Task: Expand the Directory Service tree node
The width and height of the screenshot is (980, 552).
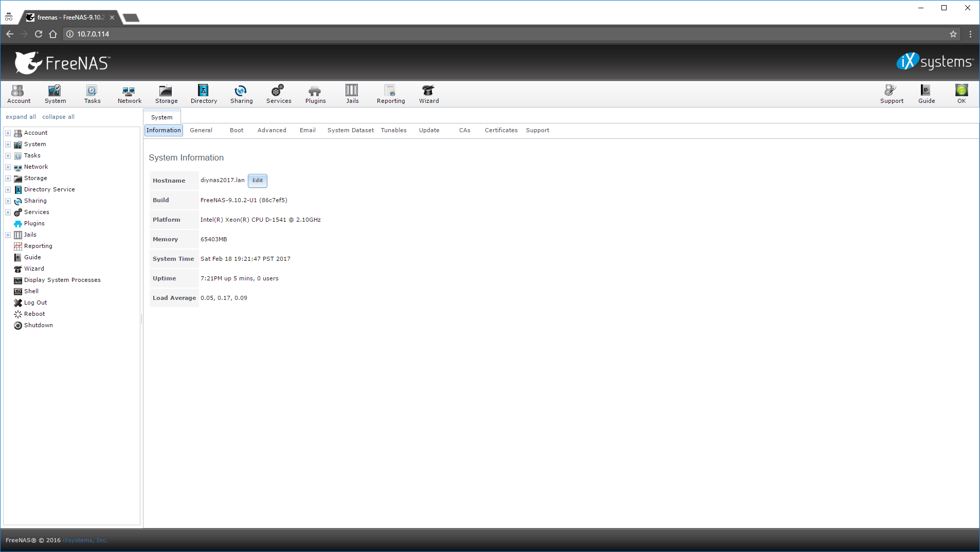Action: pyautogui.click(x=8, y=189)
